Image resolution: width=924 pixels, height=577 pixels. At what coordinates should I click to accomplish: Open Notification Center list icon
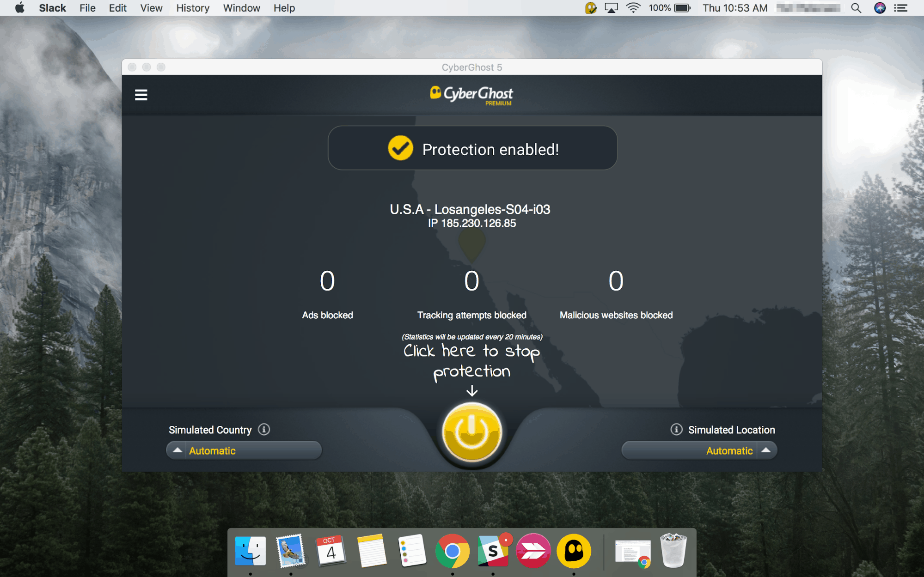click(x=901, y=8)
